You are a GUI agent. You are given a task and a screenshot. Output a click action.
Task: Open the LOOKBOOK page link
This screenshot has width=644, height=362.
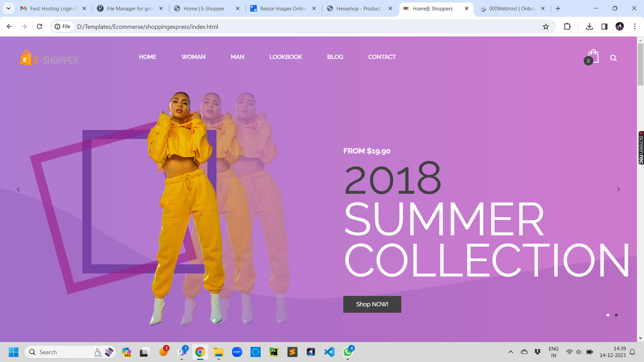click(285, 57)
